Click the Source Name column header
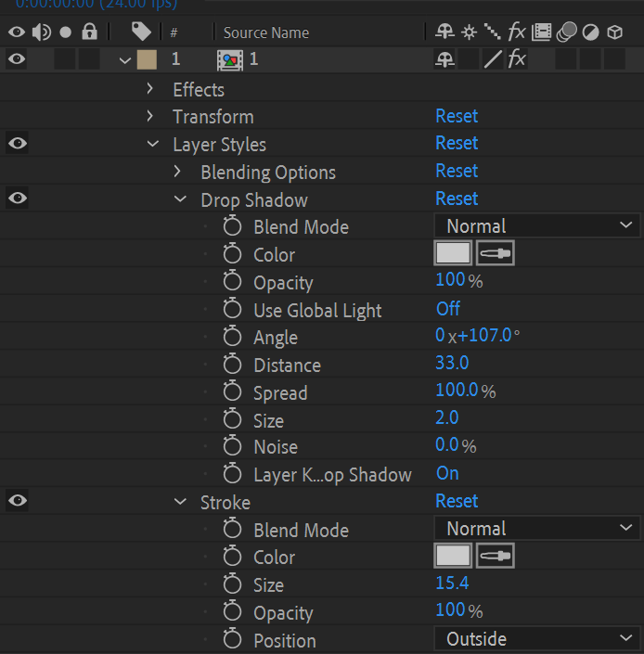This screenshot has height=654, width=644. pyautogui.click(x=266, y=32)
